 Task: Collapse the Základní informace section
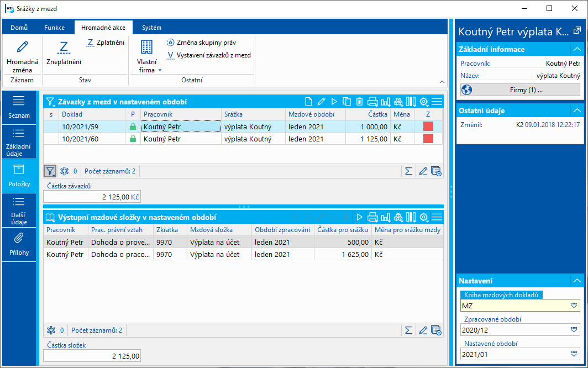point(577,49)
